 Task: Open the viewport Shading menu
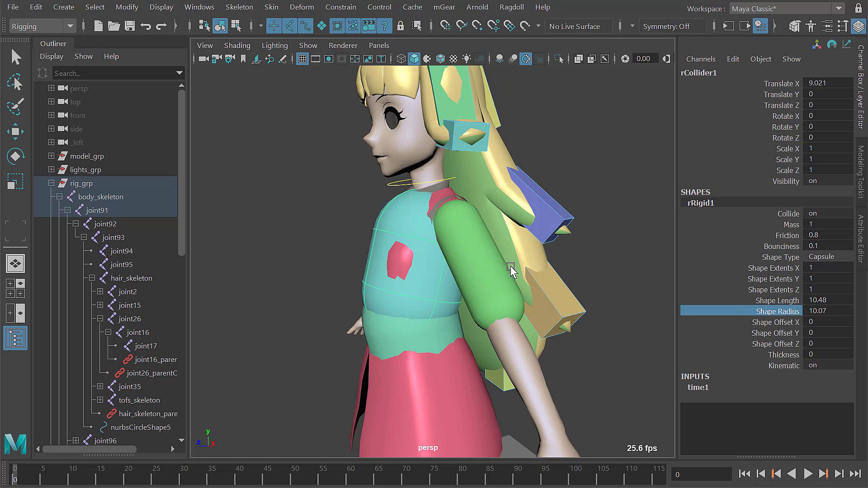[x=237, y=45]
